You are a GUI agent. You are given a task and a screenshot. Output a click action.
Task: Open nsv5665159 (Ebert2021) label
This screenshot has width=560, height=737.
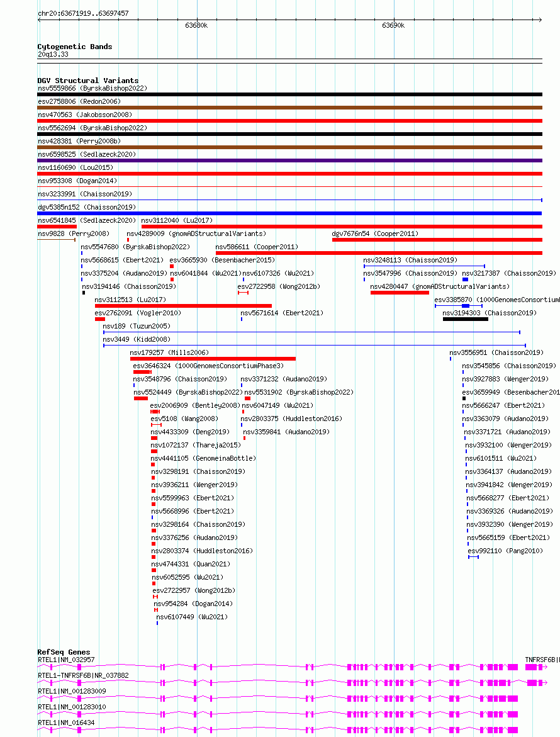509,537
